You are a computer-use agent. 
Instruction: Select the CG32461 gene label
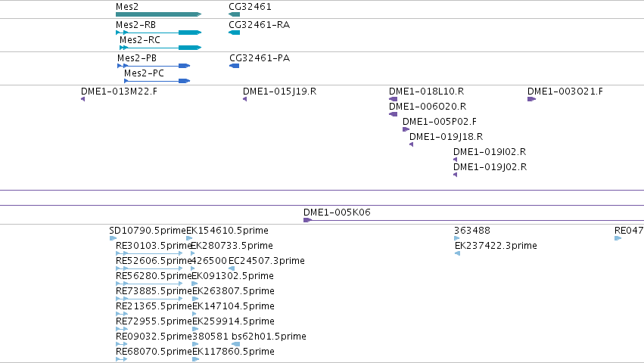[250, 7]
